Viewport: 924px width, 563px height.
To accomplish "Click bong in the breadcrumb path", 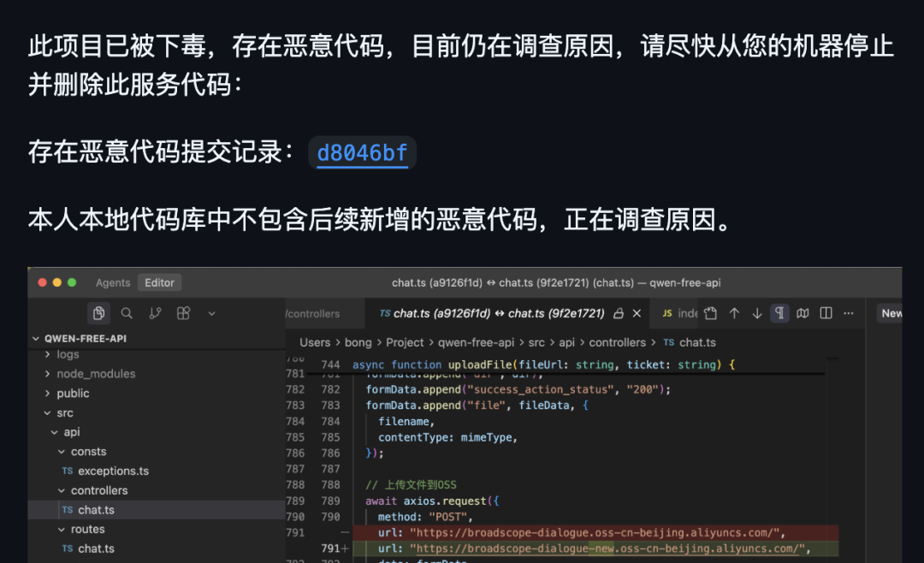I will point(358,342).
